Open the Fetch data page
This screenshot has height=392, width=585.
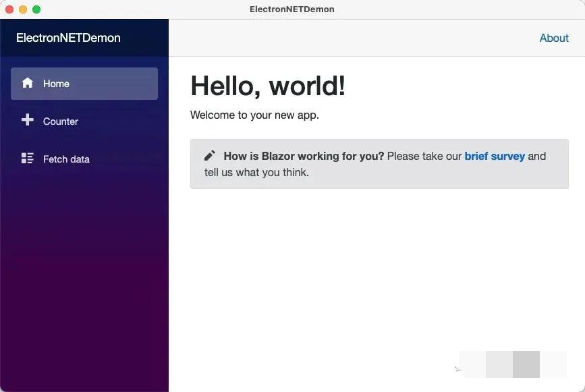(84, 159)
